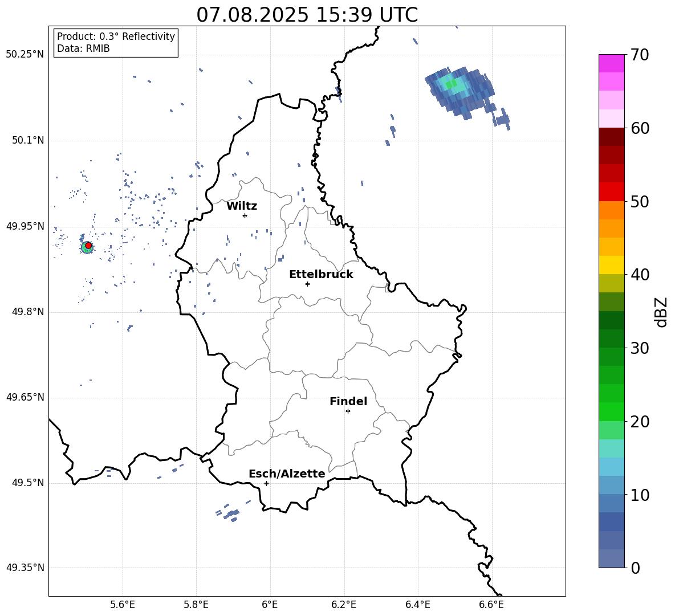Click the 49.8°N latitude label
This screenshot has height=616, width=675.
(28, 312)
